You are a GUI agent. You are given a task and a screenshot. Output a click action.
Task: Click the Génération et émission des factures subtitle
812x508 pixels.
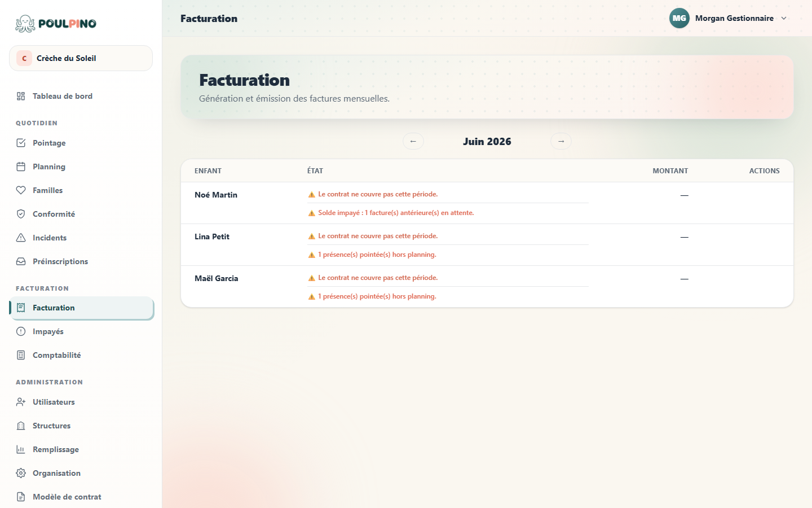(294, 98)
